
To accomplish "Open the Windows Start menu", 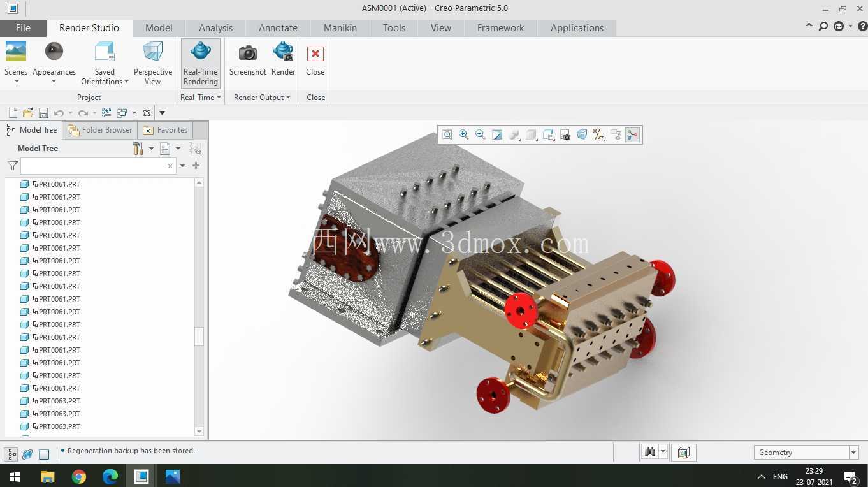I will pos(15,476).
